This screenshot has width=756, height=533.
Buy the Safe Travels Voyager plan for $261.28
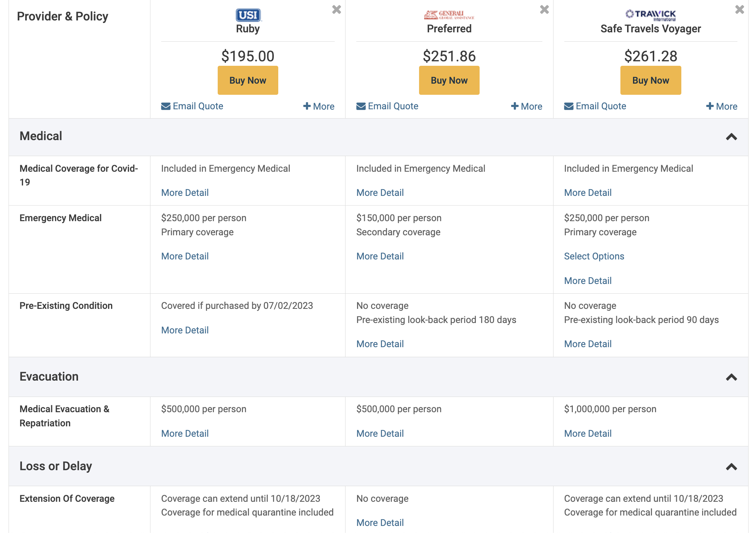(x=650, y=80)
